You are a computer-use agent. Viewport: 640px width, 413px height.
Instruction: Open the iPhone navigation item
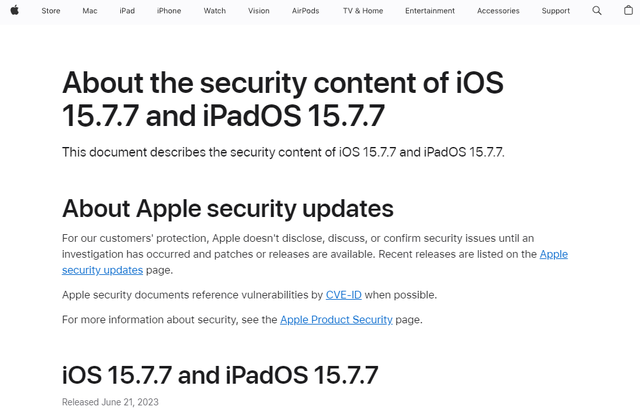pyautogui.click(x=169, y=11)
